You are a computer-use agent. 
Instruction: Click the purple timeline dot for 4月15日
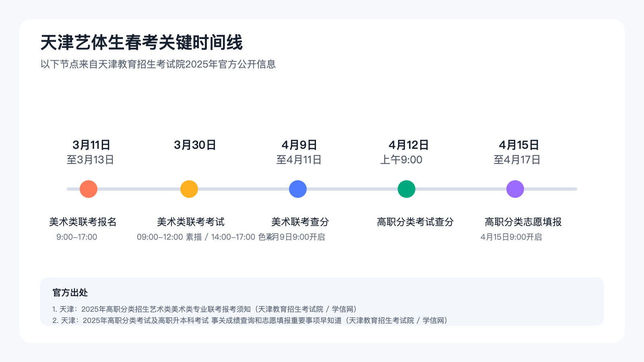[515, 189]
